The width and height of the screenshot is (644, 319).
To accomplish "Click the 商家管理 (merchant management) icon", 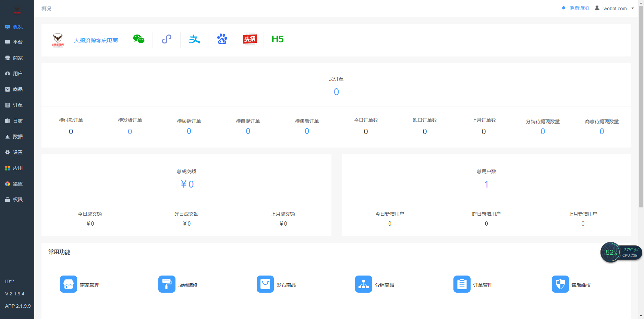I will click(69, 284).
